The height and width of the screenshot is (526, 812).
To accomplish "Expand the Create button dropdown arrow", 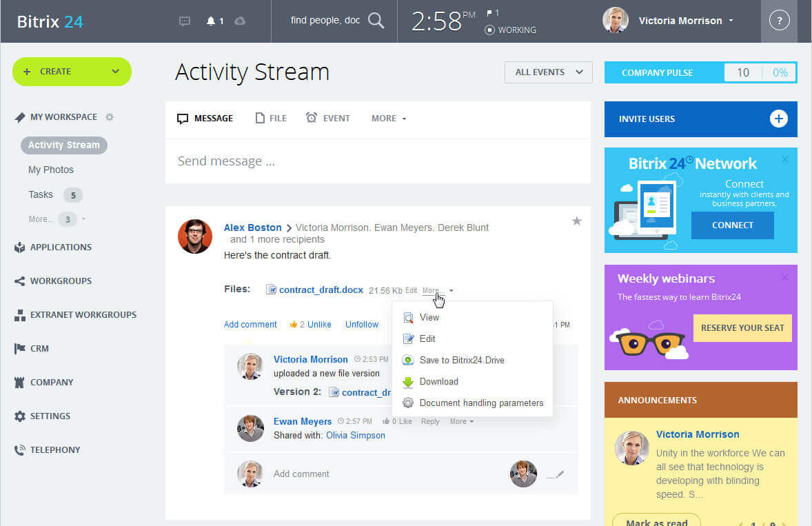I will (116, 72).
